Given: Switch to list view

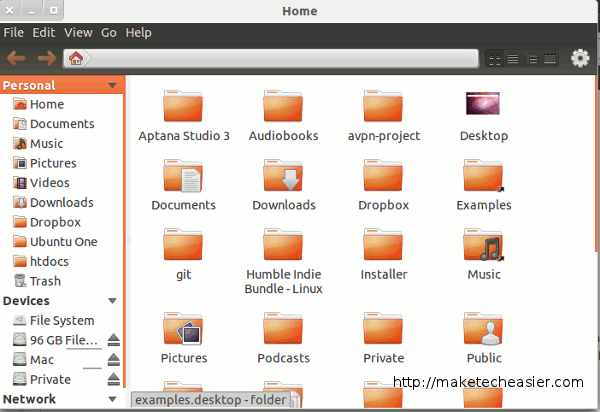Looking at the screenshot, I should tap(513, 60).
